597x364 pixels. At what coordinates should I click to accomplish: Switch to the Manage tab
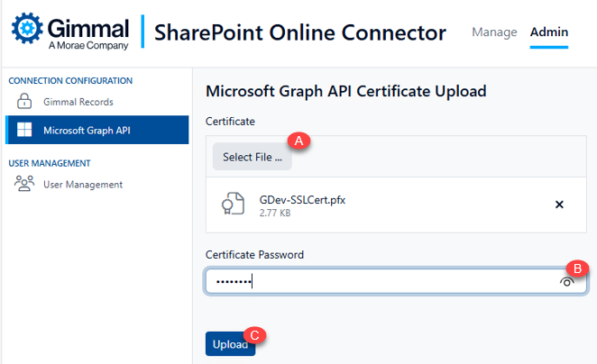[494, 32]
